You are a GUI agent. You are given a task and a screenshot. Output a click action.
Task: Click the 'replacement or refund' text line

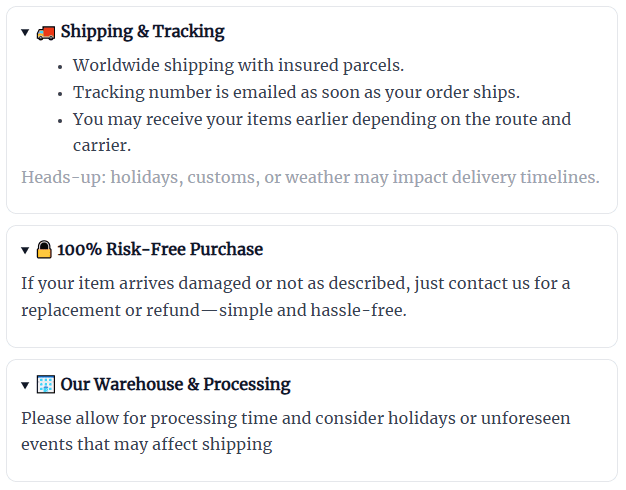coord(214,310)
